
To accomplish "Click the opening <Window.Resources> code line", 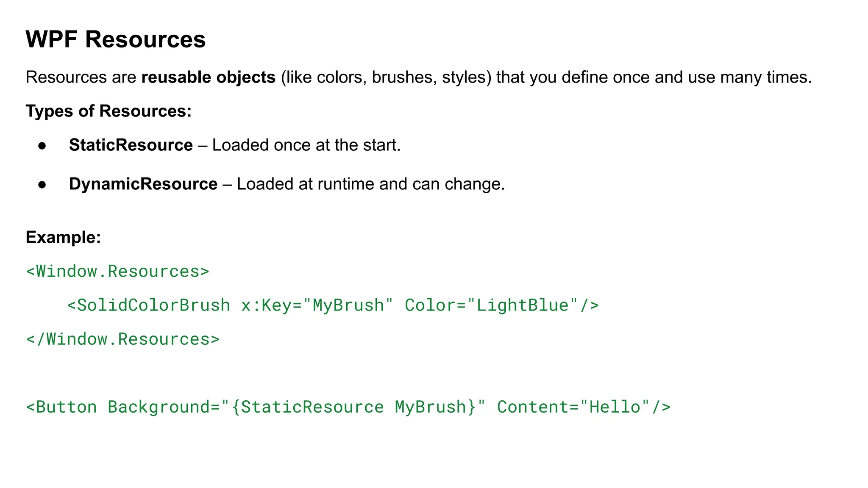I will pyautogui.click(x=117, y=272).
